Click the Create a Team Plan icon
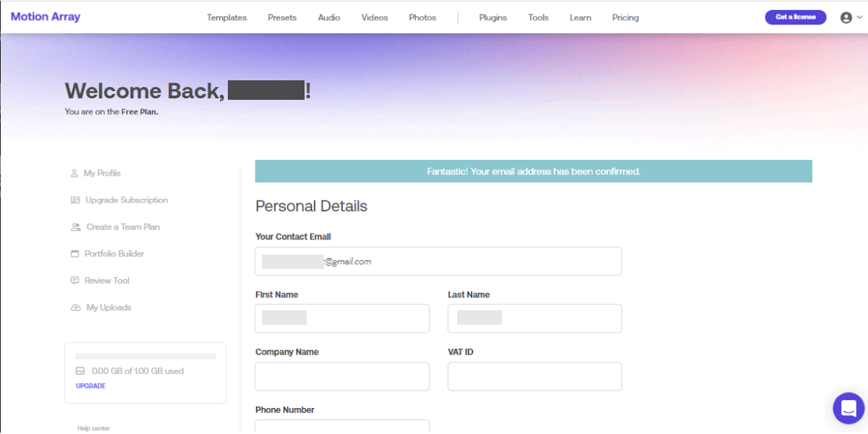 click(x=75, y=227)
